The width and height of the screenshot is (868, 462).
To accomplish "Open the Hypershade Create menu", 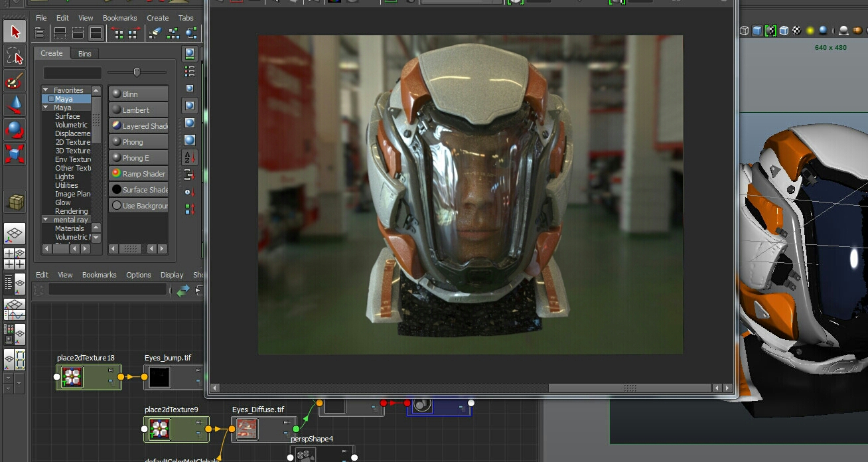I will pyautogui.click(x=158, y=18).
